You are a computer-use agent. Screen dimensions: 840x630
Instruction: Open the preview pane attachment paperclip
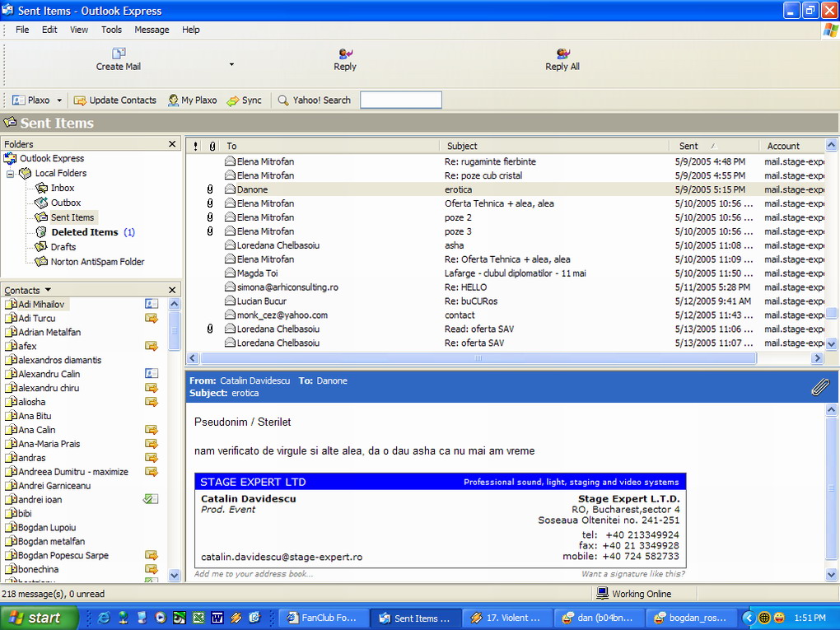point(820,387)
